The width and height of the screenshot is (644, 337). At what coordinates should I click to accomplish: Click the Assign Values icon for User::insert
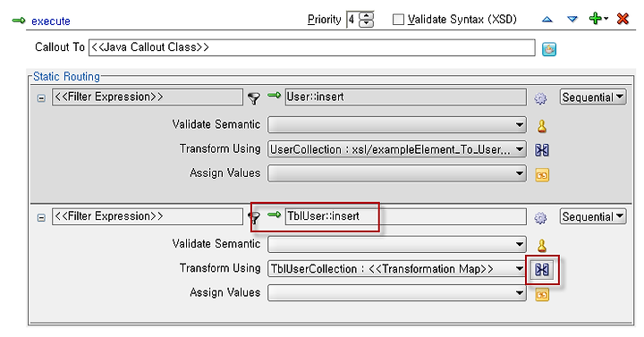542,175
